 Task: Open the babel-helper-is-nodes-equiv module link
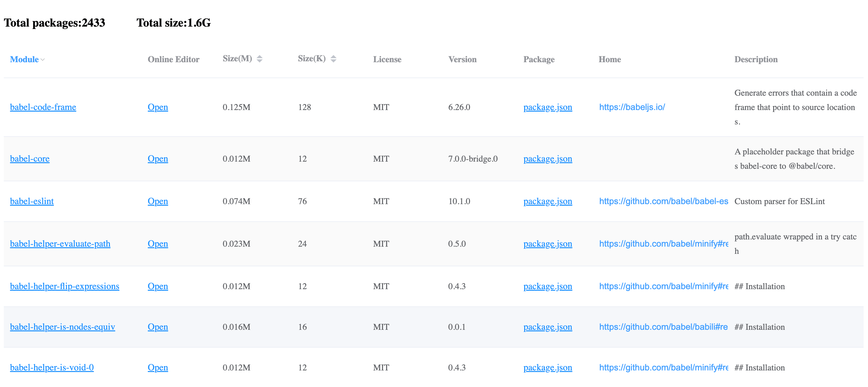pyautogui.click(x=63, y=327)
